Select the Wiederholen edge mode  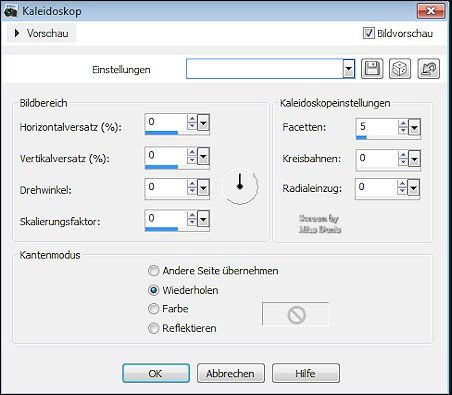pyautogui.click(x=153, y=290)
